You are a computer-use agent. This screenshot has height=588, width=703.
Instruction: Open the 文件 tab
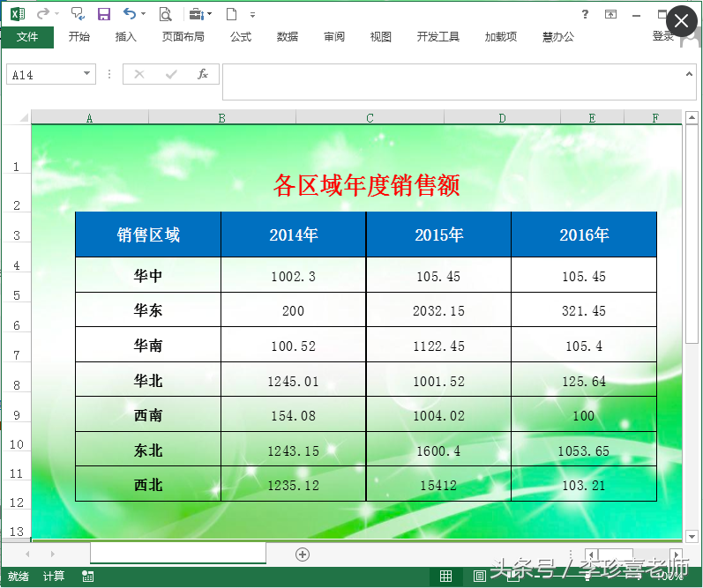pyautogui.click(x=27, y=37)
